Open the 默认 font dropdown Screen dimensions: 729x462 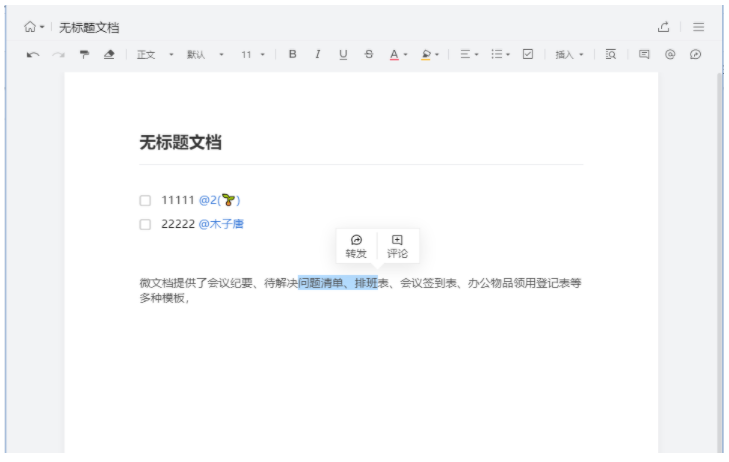coord(205,55)
